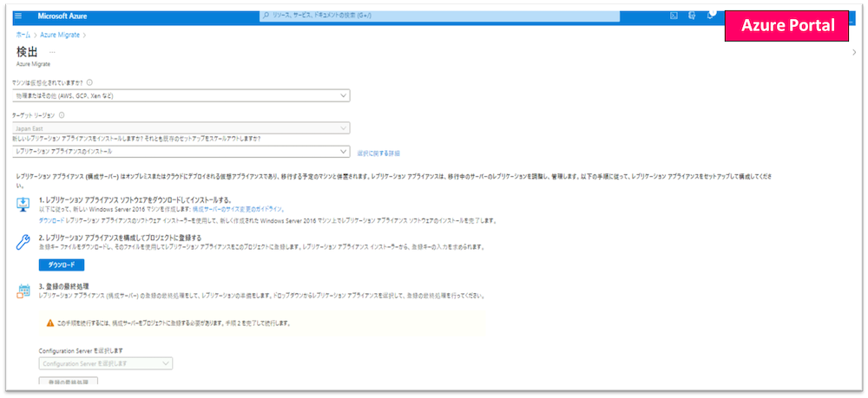The width and height of the screenshot is (868, 398).
Task: Click the 検出 page title
Action: click(x=27, y=52)
